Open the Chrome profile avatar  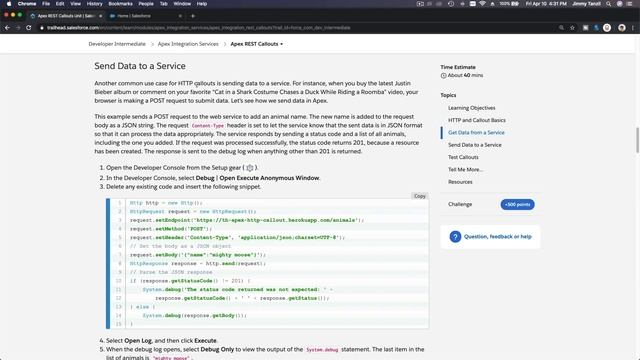tap(622, 28)
